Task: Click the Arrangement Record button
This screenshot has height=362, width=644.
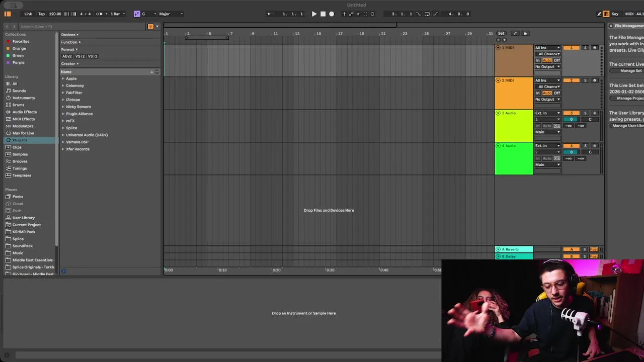Action: point(332,14)
